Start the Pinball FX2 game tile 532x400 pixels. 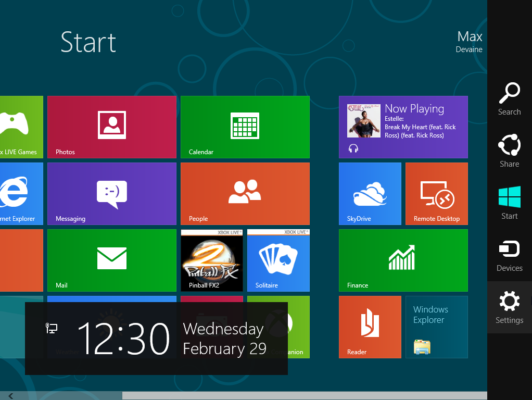click(212, 260)
